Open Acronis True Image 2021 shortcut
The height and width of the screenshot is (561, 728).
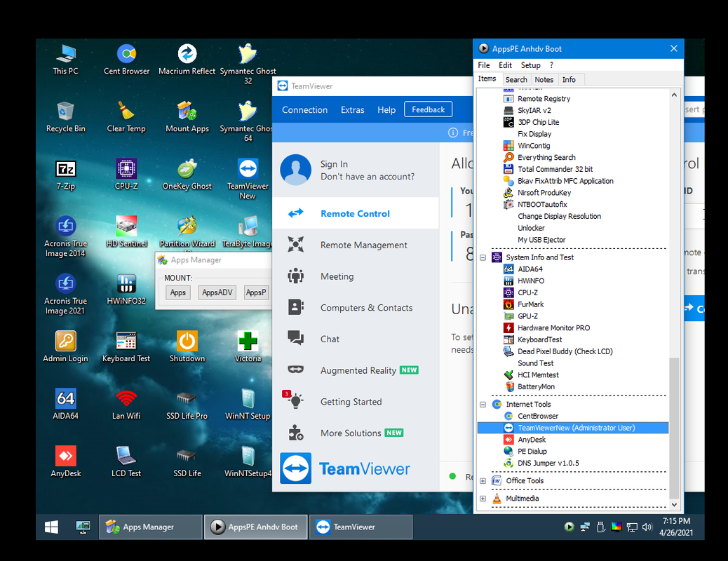[65, 295]
